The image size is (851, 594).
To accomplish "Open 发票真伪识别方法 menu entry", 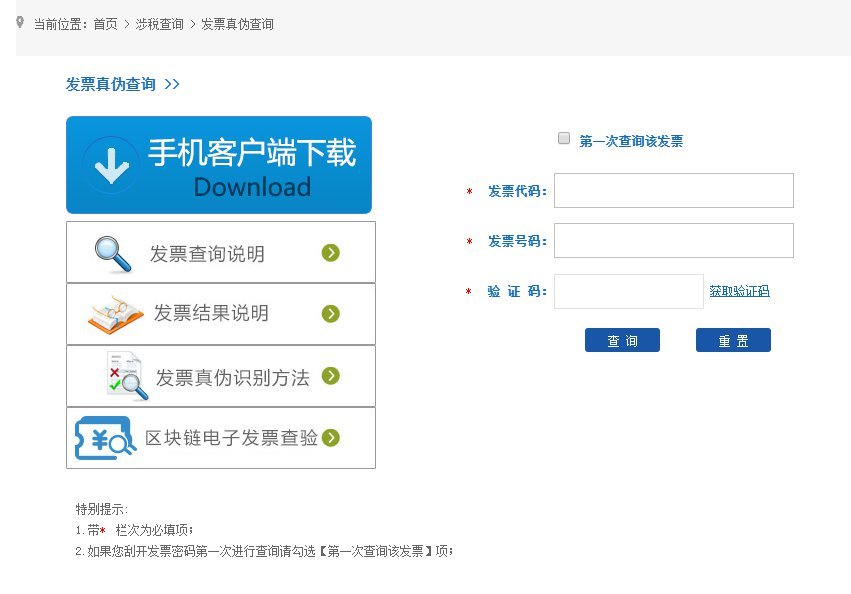I will point(221,376).
